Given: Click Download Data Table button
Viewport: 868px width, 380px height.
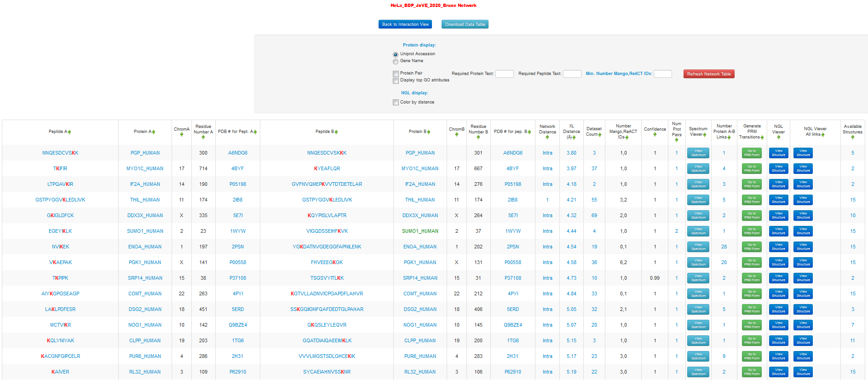Looking at the screenshot, I should (465, 24).
